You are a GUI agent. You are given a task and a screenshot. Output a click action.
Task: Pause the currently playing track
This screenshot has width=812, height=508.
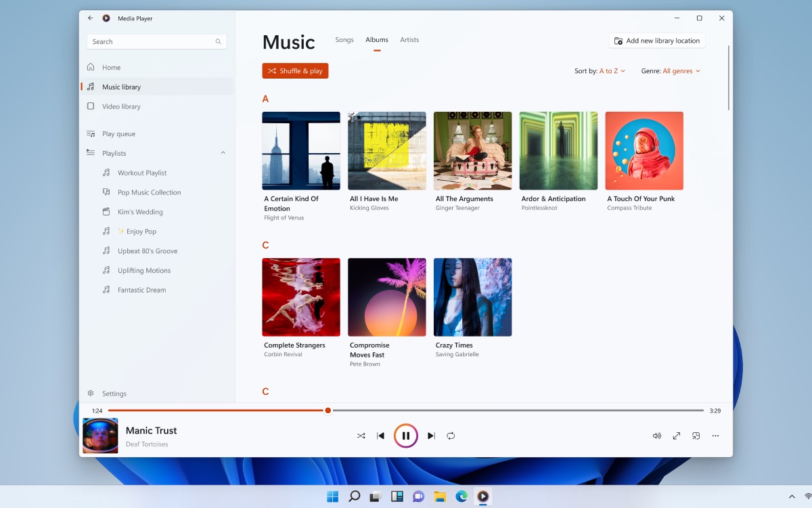(x=406, y=436)
